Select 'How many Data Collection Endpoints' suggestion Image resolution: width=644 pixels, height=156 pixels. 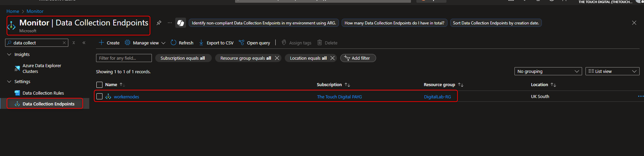pos(394,23)
